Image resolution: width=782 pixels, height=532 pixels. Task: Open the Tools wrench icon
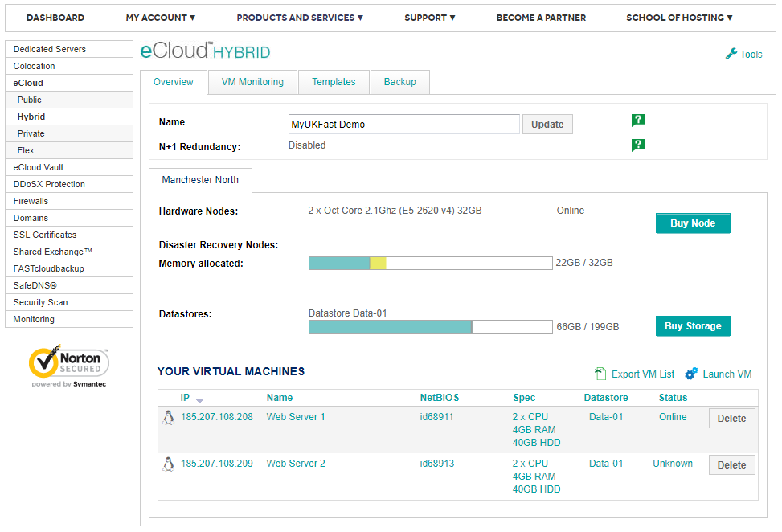pyautogui.click(x=731, y=54)
